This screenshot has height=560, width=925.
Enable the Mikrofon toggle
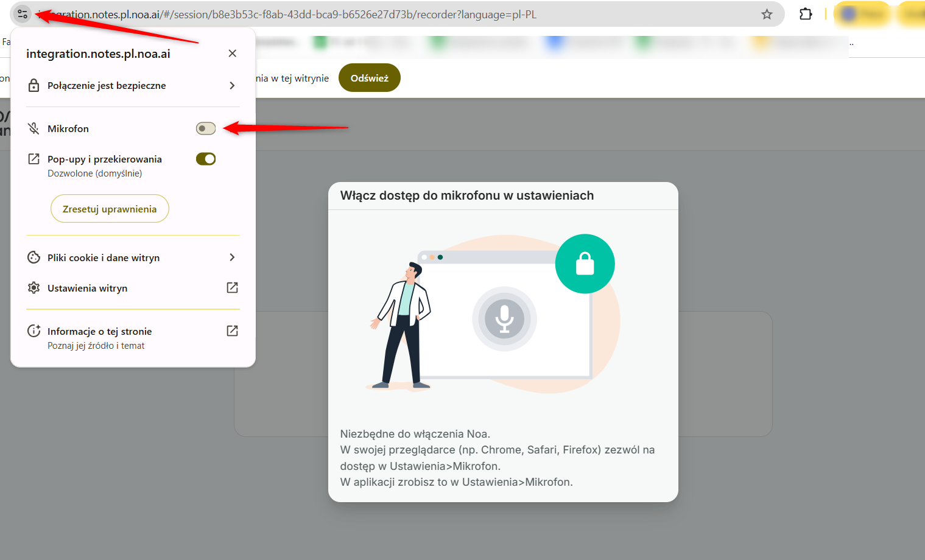click(x=206, y=128)
